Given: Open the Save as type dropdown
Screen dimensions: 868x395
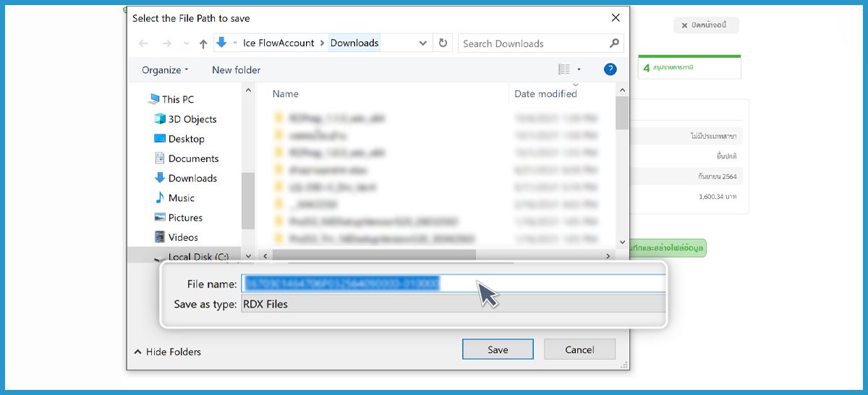Looking at the screenshot, I should pos(453,305).
